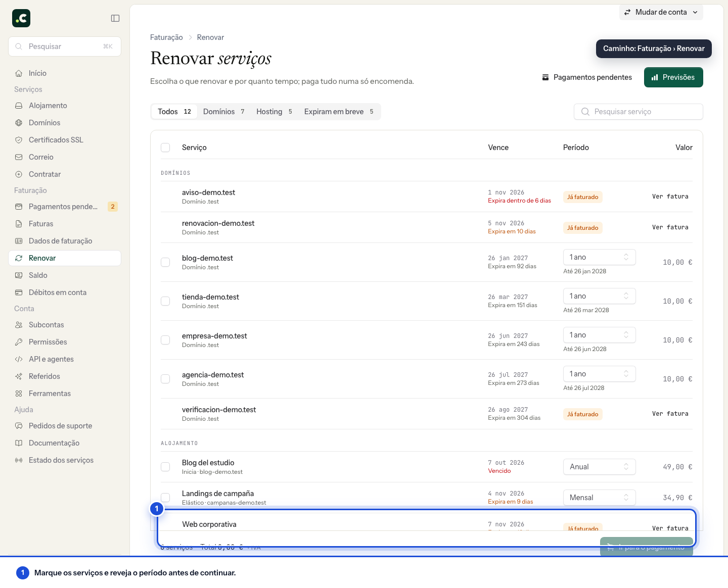Switch to the Todos tab
The image size is (728, 588).
click(x=174, y=112)
